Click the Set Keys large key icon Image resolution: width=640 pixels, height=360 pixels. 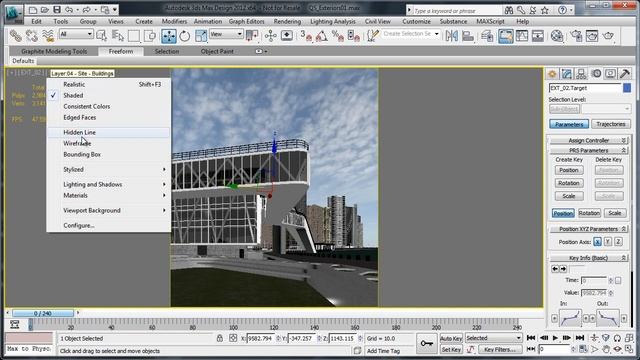427,343
